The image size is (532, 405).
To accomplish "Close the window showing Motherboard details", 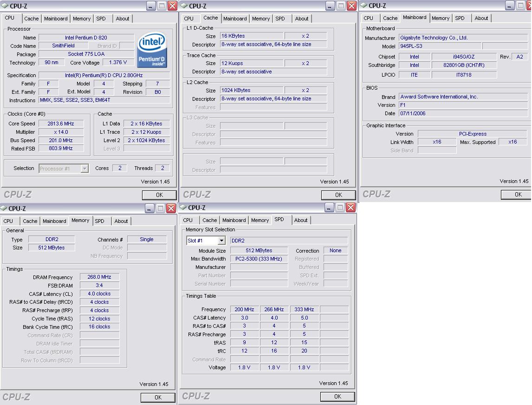I will tap(529, 6).
